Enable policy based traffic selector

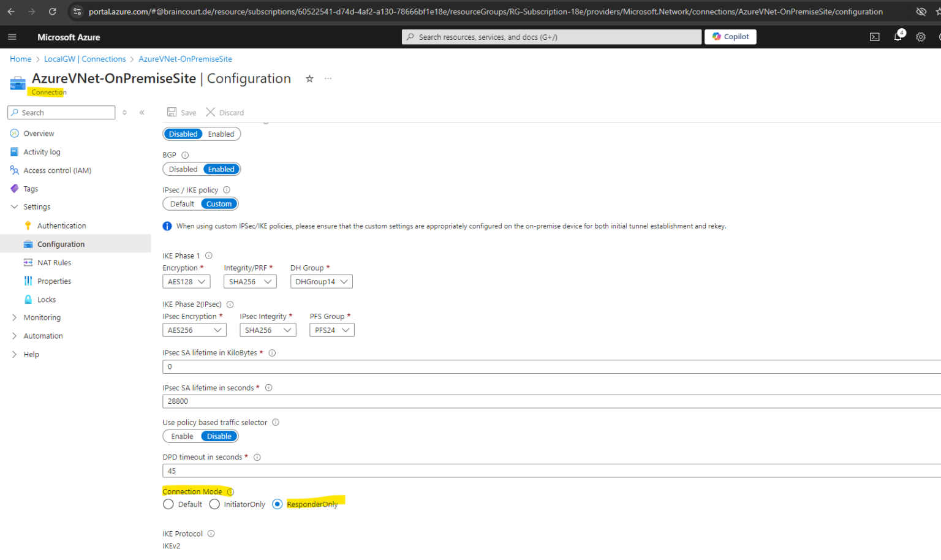pos(181,436)
